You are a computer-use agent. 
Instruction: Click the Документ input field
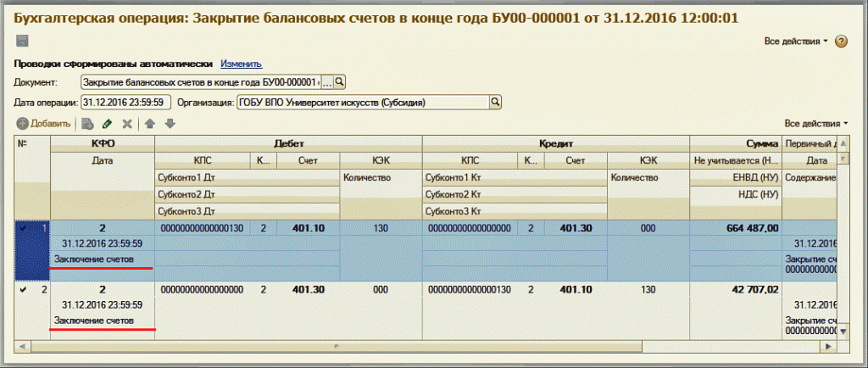[201, 82]
